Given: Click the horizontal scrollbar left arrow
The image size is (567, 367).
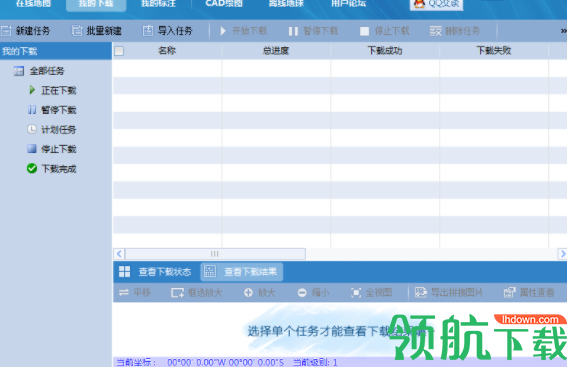Looking at the screenshot, I should tap(119, 254).
